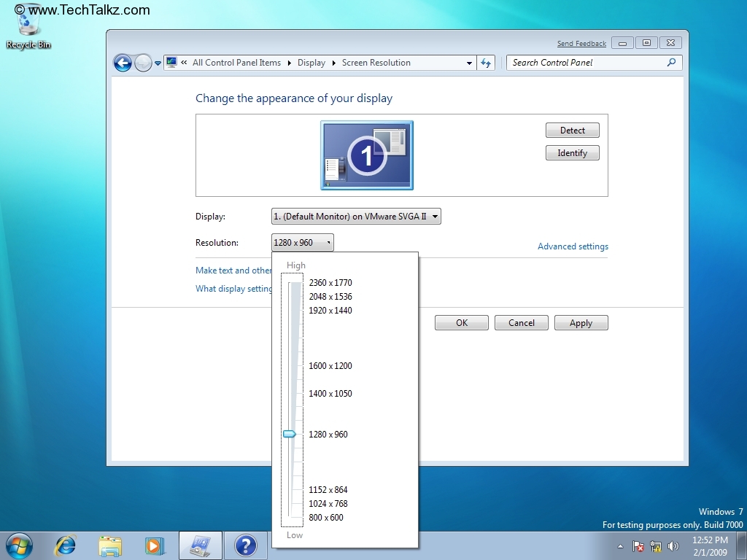Set resolution to 2048 x 1536
This screenshot has width=747, height=560.
[330, 296]
